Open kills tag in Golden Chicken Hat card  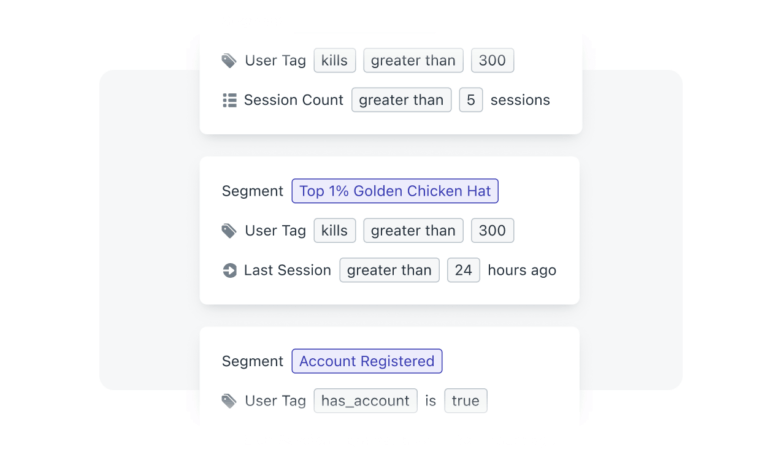[x=335, y=230]
